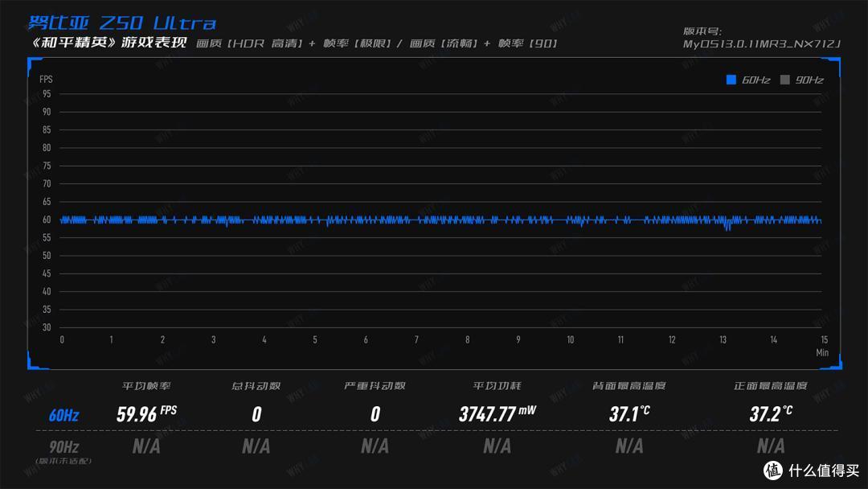Select the 0 under 严重抖动数
868x489 pixels.
(375, 414)
